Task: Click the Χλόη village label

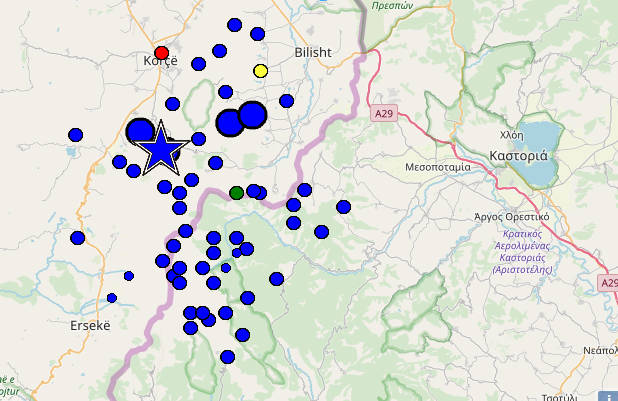Action: 511,135
